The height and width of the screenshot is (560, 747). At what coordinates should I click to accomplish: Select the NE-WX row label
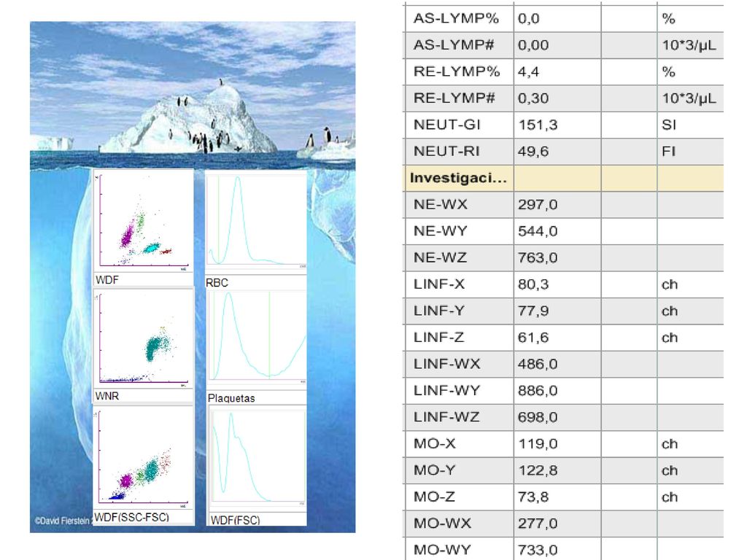click(x=440, y=205)
